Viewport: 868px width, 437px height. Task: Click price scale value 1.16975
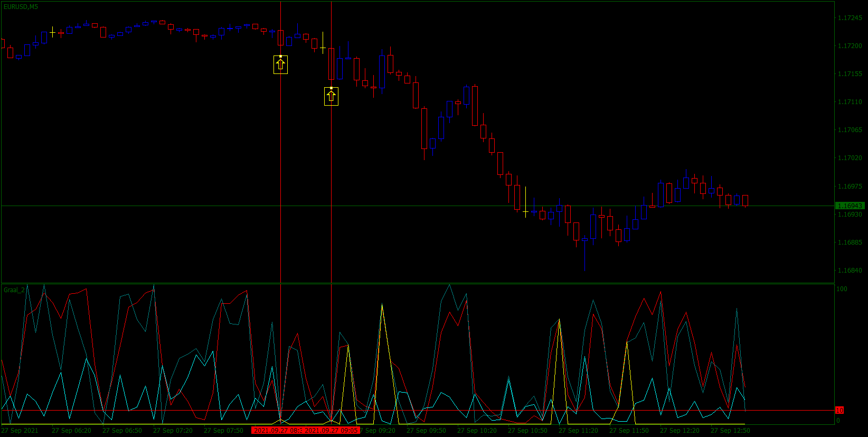(850, 187)
